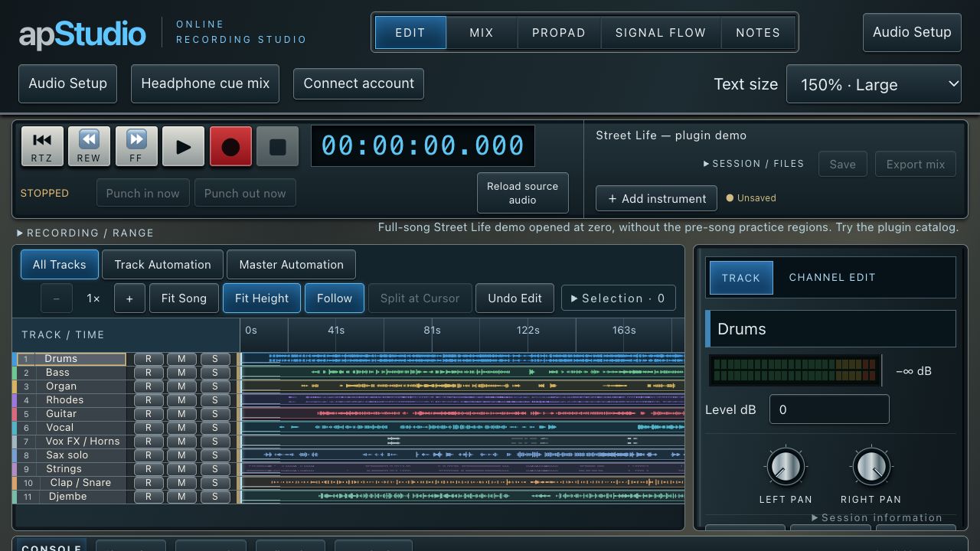
Task: Click the apStudio logo
Action: tap(83, 34)
